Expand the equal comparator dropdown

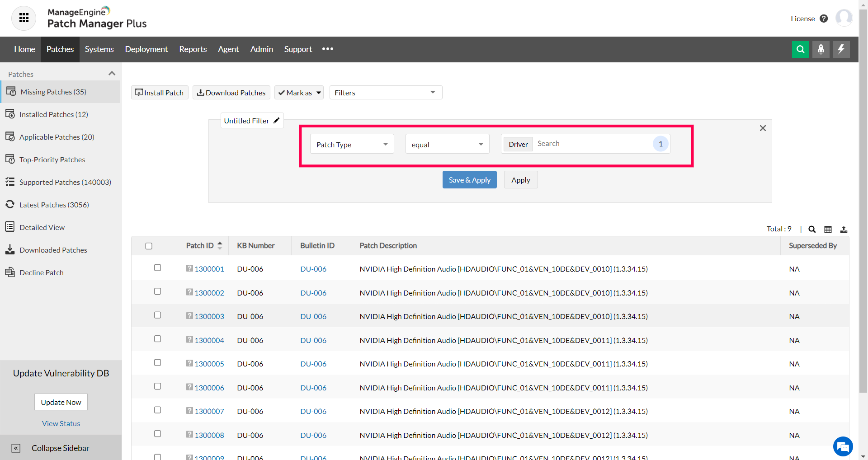[x=447, y=144]
